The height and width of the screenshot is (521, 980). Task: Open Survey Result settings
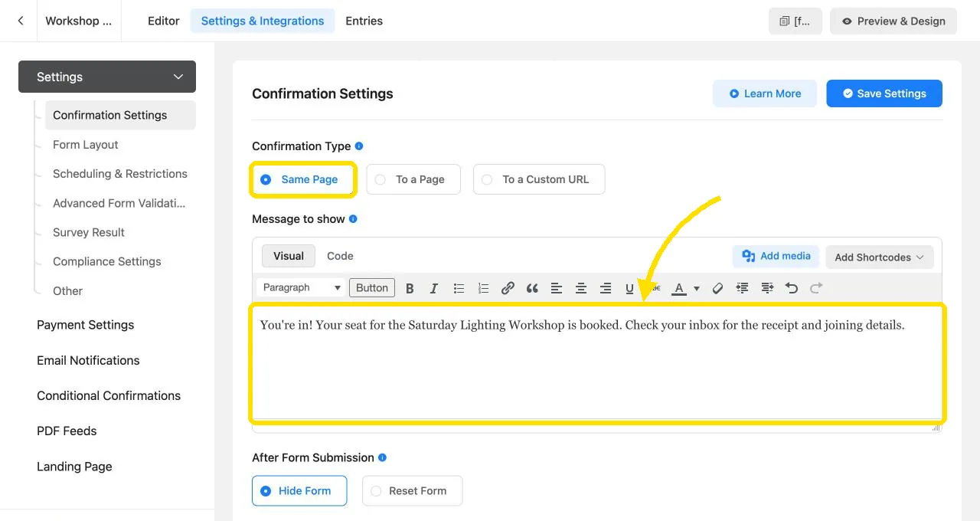coord(89,232)
